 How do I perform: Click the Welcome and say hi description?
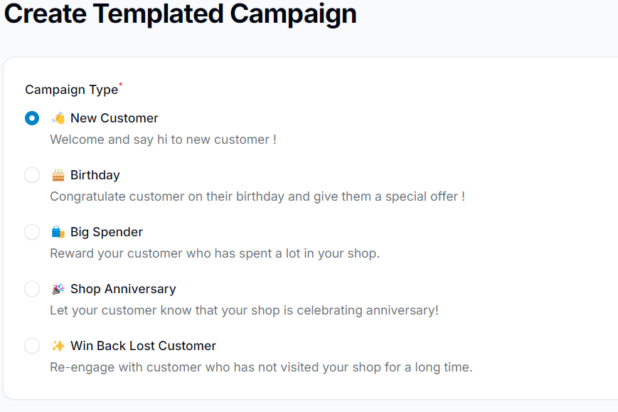(163, 140)
